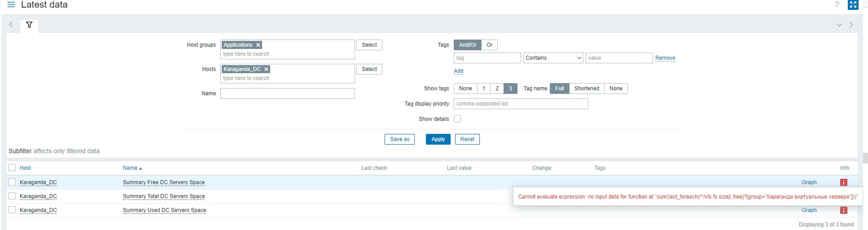
Task: Enable the Show details checkbox
Action: click(x=457, y=119)
